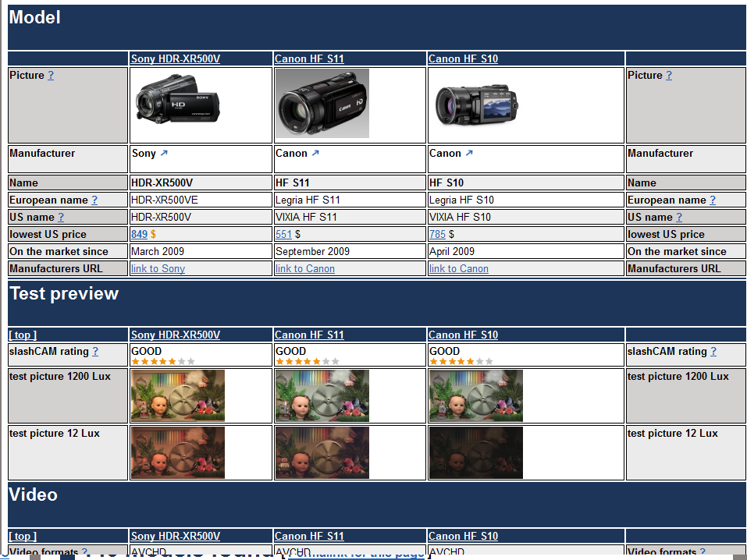Follow Canon HF S11 link under Test preview
Screen dimensions: 747x560
[x=309, y=335]
